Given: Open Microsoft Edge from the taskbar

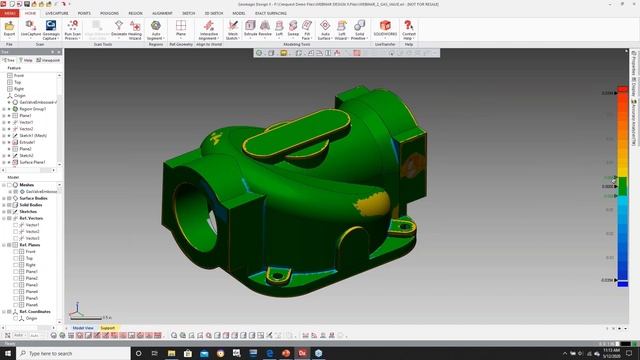Looking at the screenshot, I should point(269,353).
